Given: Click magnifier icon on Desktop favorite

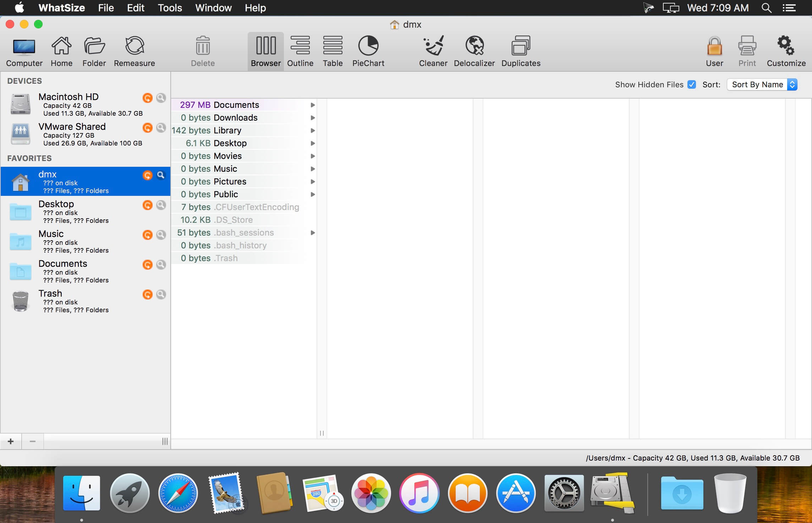Looking at the screenshot, I should (161, 205).
